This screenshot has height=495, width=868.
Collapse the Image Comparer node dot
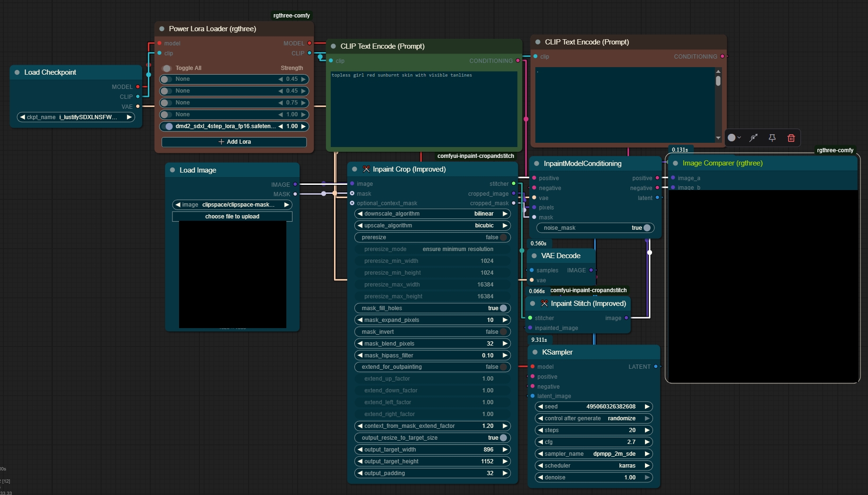coord(676,163)
